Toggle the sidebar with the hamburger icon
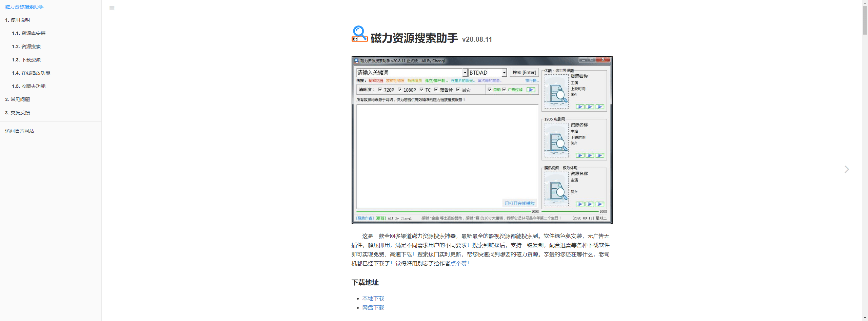This screenshot has height=321, width=868. (x=112, y=8)
